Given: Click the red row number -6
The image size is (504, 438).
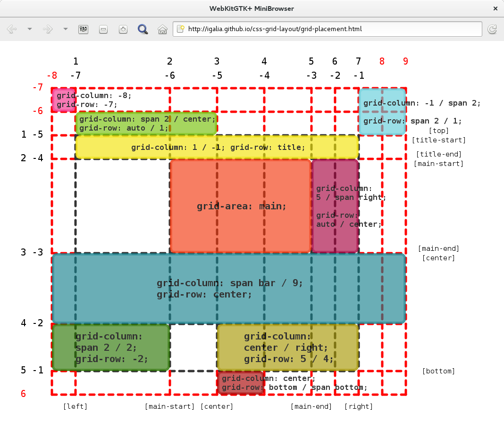Looking at the screenshot, I should (x=38, y=111).
